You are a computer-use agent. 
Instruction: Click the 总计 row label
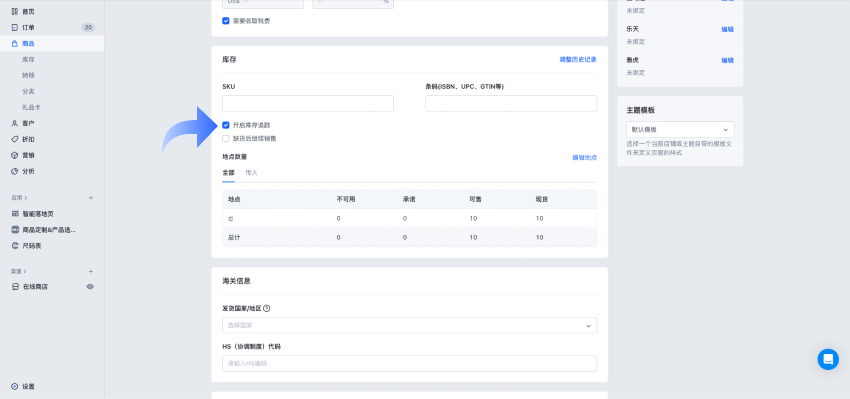pos(234,237)
